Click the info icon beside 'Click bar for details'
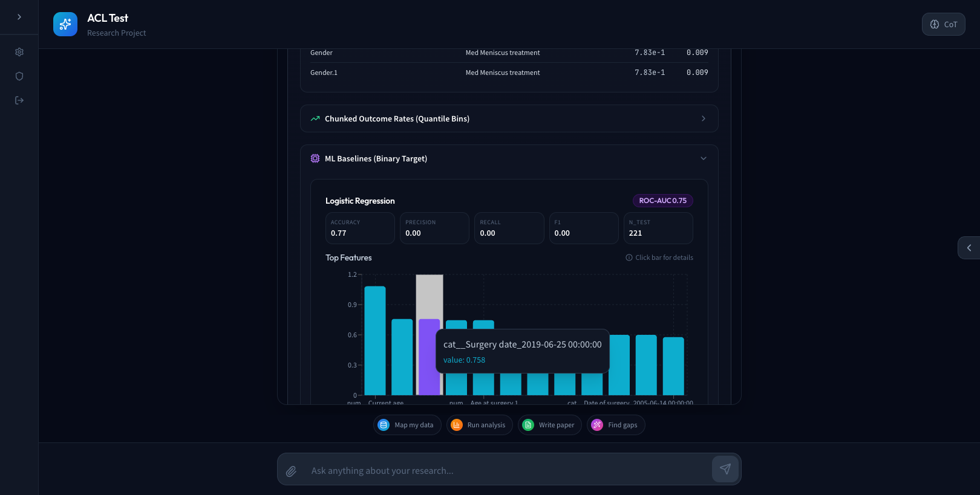The width and height of the screenshot is (980, 495). (629, 257)
